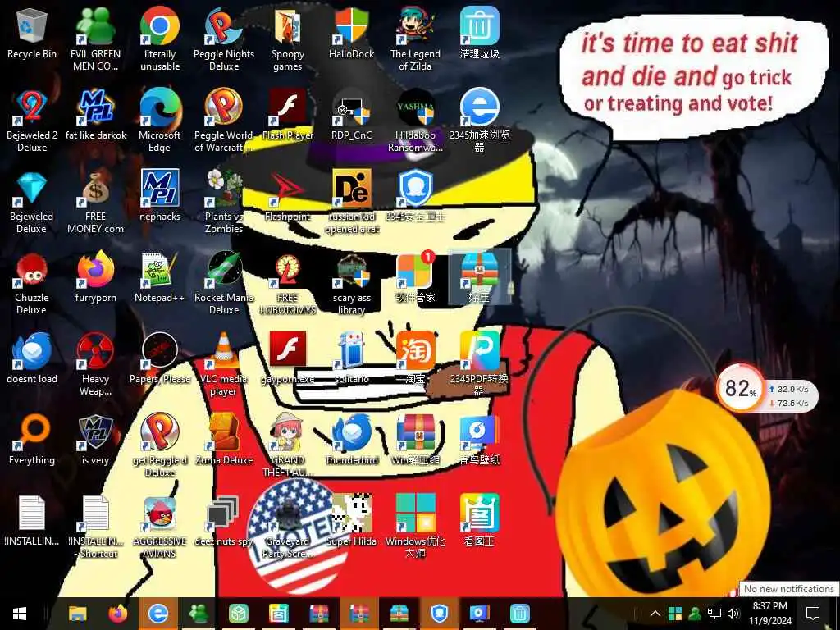
Task: Open the Flash Player desktop icon
Action: coord(288,115)
